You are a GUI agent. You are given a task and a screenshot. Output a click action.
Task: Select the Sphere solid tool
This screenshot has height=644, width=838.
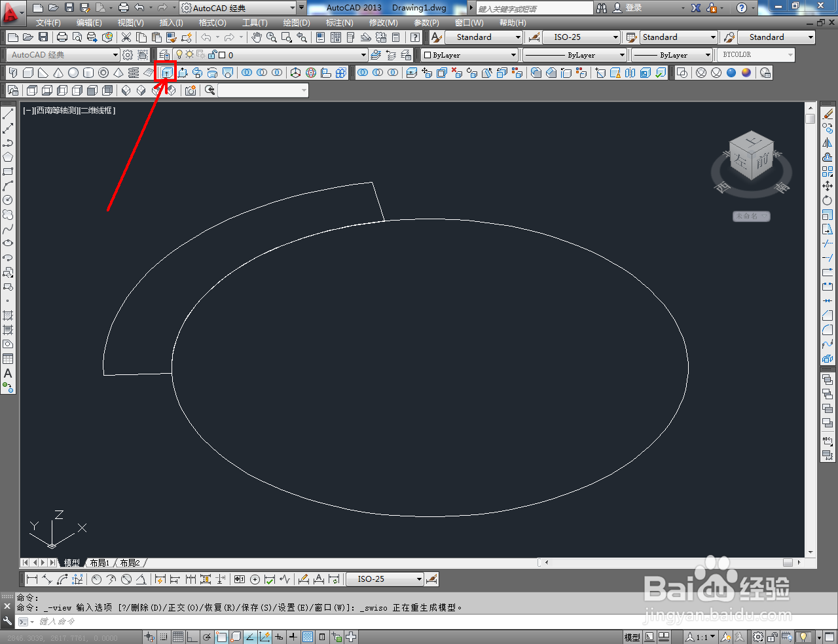coord(73,73)
